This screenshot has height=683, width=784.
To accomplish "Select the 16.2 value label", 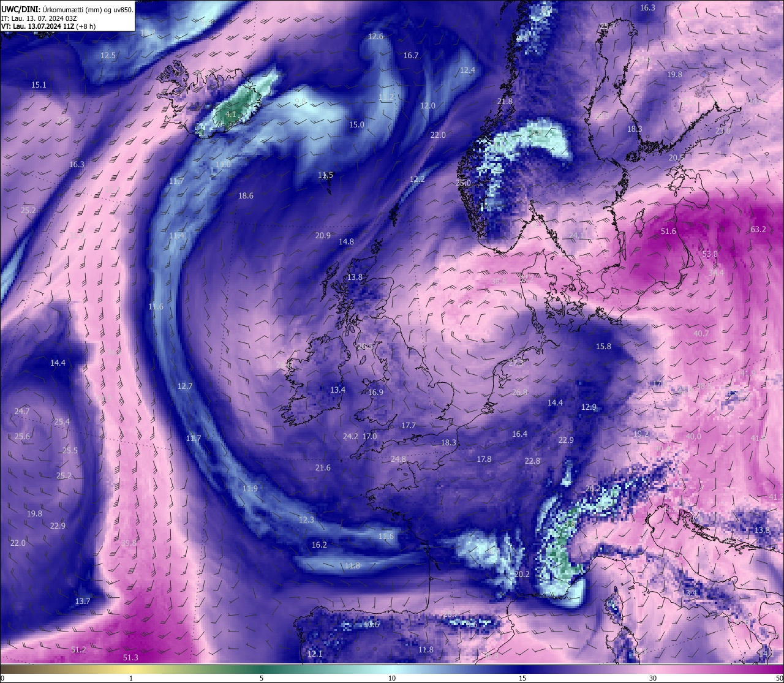I will tap(319, 545).
